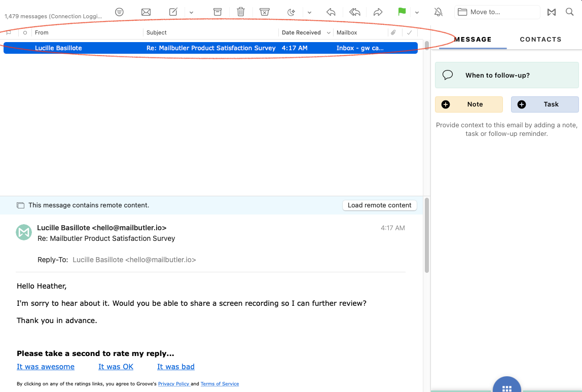Toggle the Mailbutler sidebar icon
Image resolution: width=582 pixels, height=392 pixels.
[x=552, y=12]
